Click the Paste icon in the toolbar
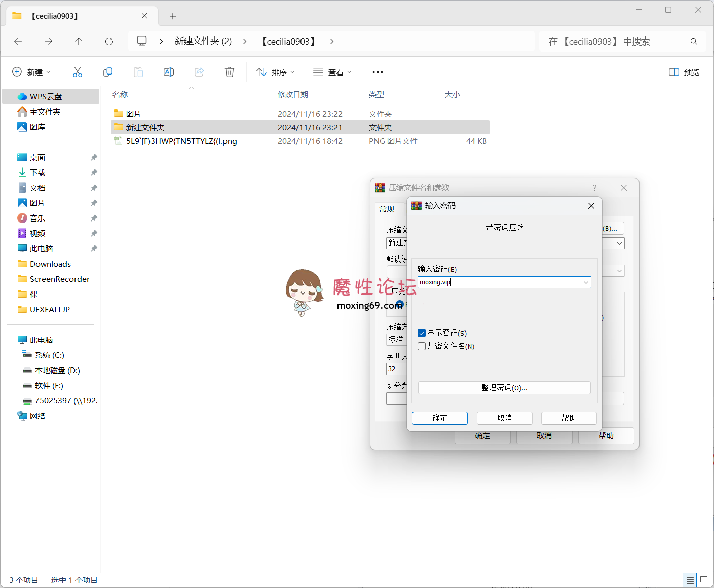Viewport: 714px width, 588px height. (x=138, y=71)
